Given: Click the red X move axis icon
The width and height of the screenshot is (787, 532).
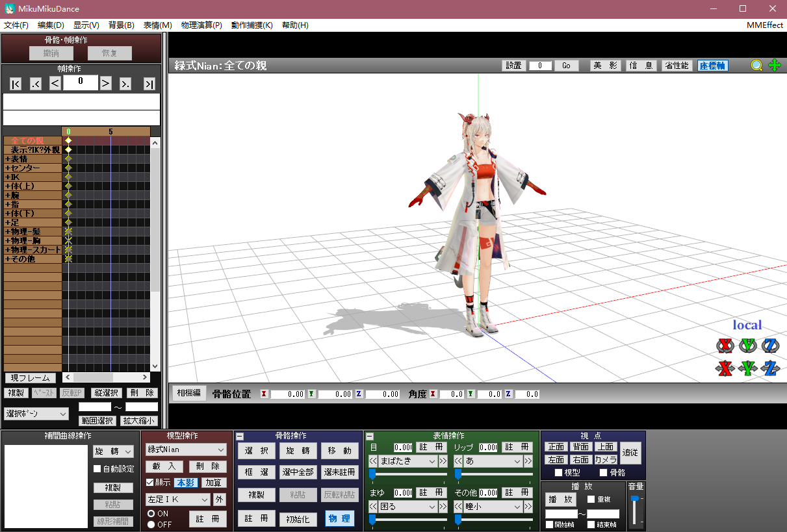Looking at the screenshot, I should point(725,368).
